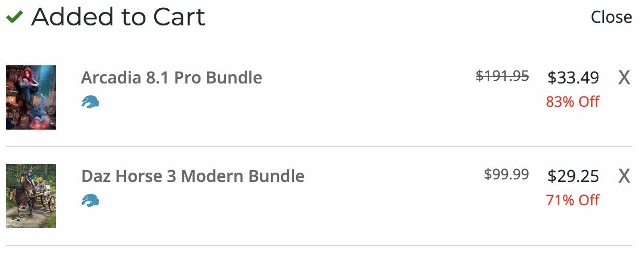Open the Arcadia 8.1 Pro Bundle title link
Image resolution: width=644 pixels, height=253 pixels.
tap(171, 78)
